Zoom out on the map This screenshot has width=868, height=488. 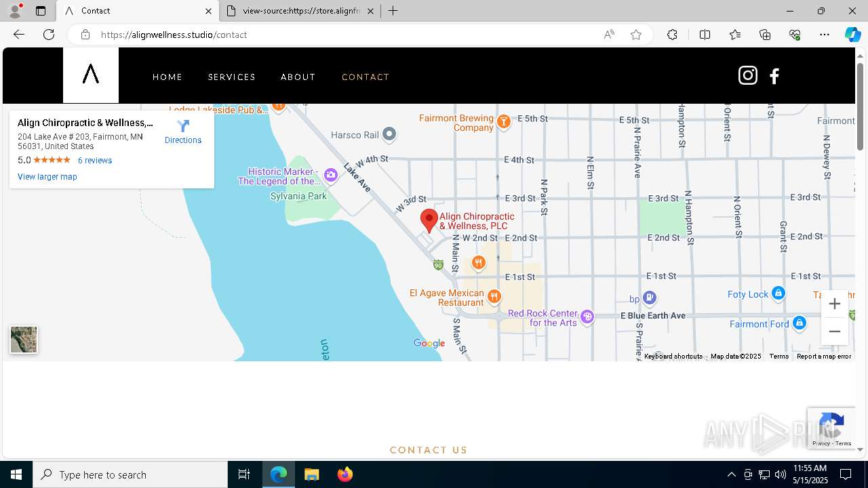835,331
